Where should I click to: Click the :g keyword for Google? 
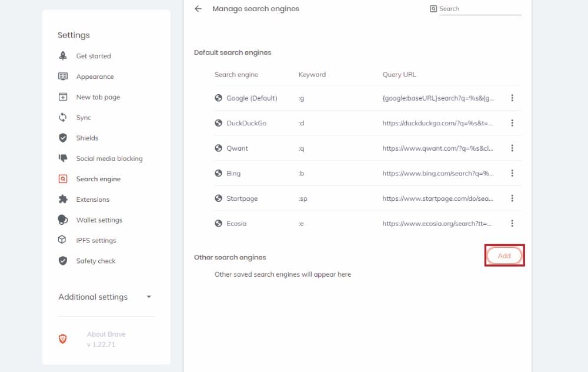pyautogui.click(x=301, y=98)
